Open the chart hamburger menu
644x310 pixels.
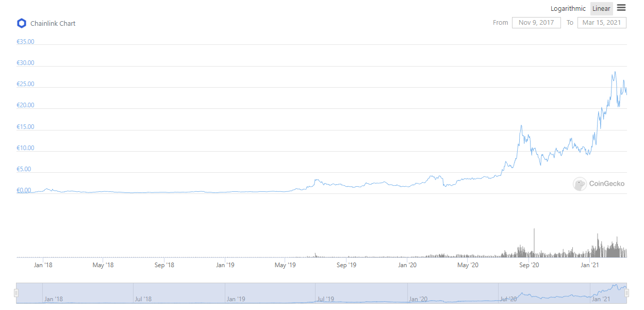pyautogui.click(x=621, y=8)
